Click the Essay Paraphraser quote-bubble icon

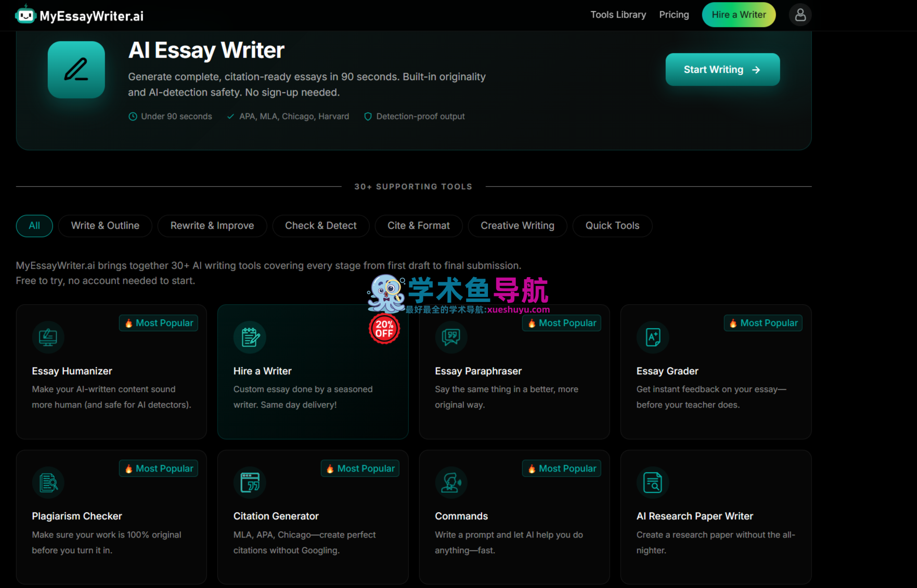pos(451,337)
